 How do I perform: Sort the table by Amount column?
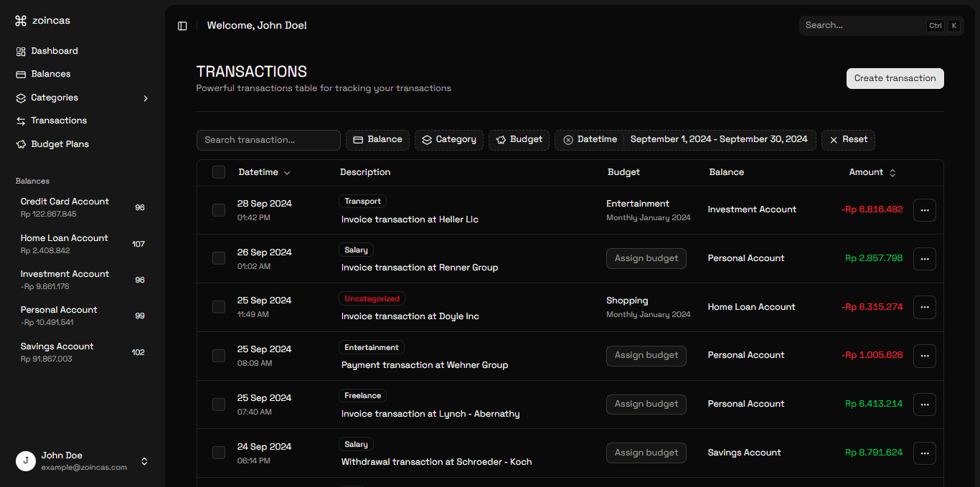[x=872, y=173]
